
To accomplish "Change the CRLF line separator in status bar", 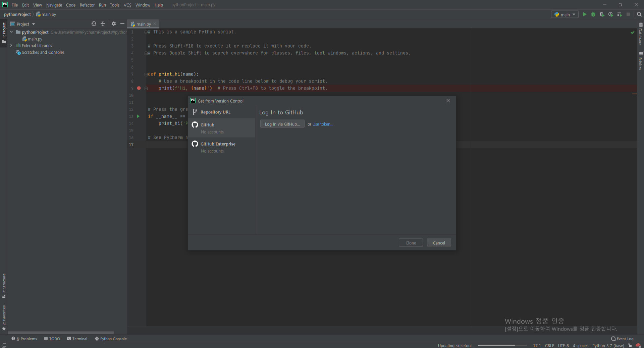I will pyautogui.click(x=549, y=345).
